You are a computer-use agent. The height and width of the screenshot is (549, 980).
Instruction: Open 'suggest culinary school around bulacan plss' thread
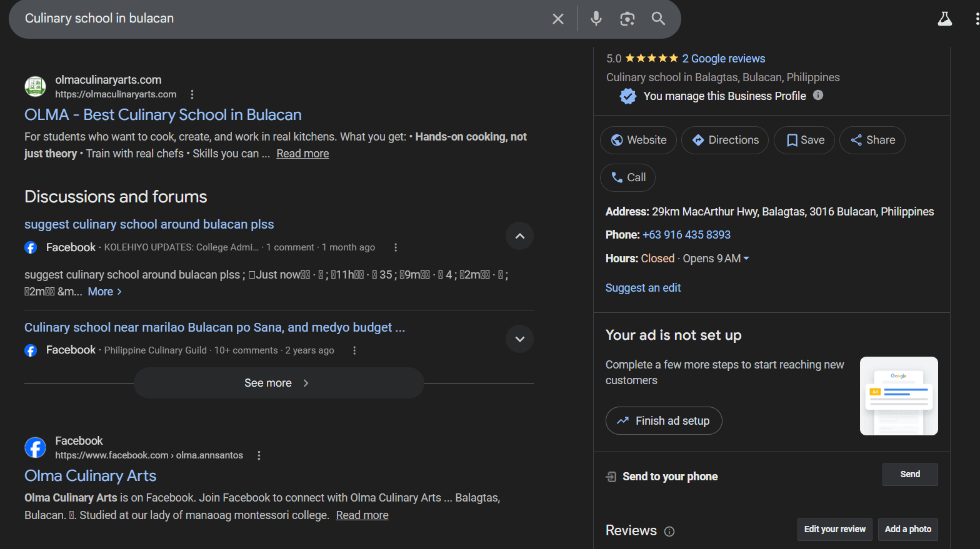[x=149, y=224]
